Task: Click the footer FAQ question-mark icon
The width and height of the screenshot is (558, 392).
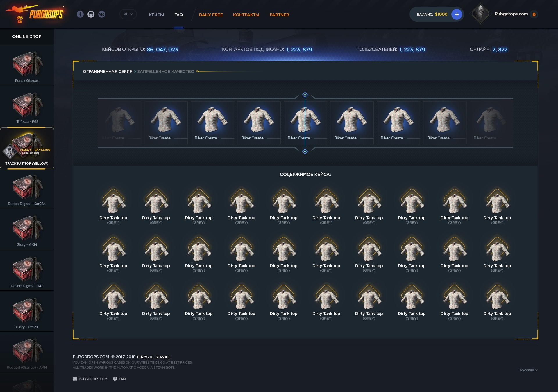Action: [115, 379]
